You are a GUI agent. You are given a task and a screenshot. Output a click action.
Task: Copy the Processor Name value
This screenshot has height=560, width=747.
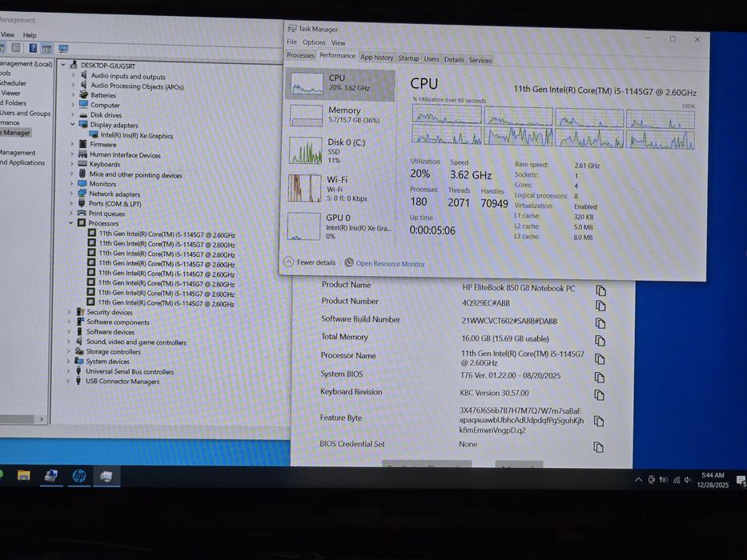pyautogui.click(x=600, y=358)
